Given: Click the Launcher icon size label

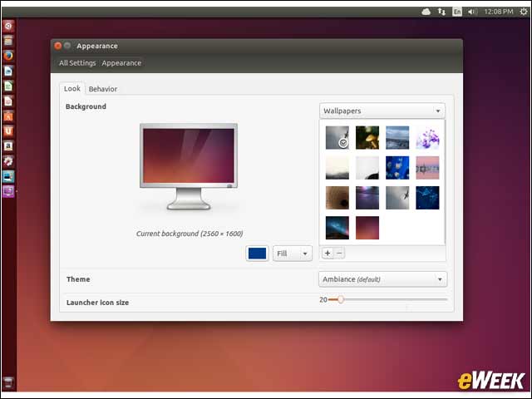Looking at the screenshot, I should pyautogui.click(x=98, y=303).
